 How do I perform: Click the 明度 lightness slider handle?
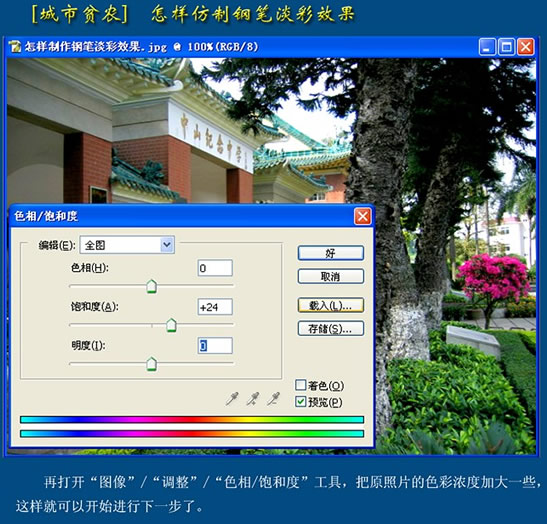point(151,364)
